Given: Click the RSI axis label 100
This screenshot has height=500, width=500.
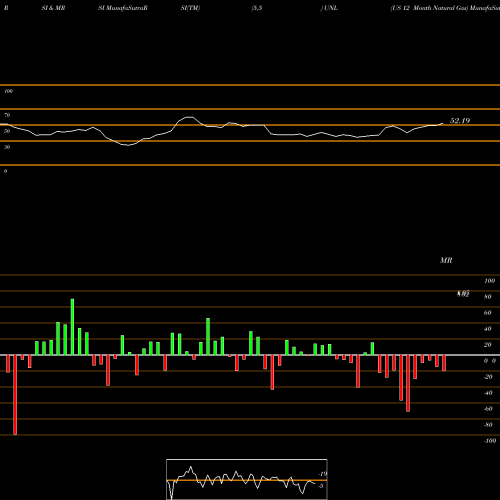Looking at the screenshot, I should coord(8,91).
